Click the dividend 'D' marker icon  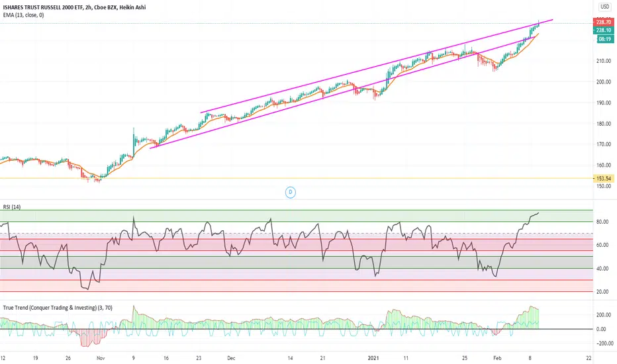point(291,193)
